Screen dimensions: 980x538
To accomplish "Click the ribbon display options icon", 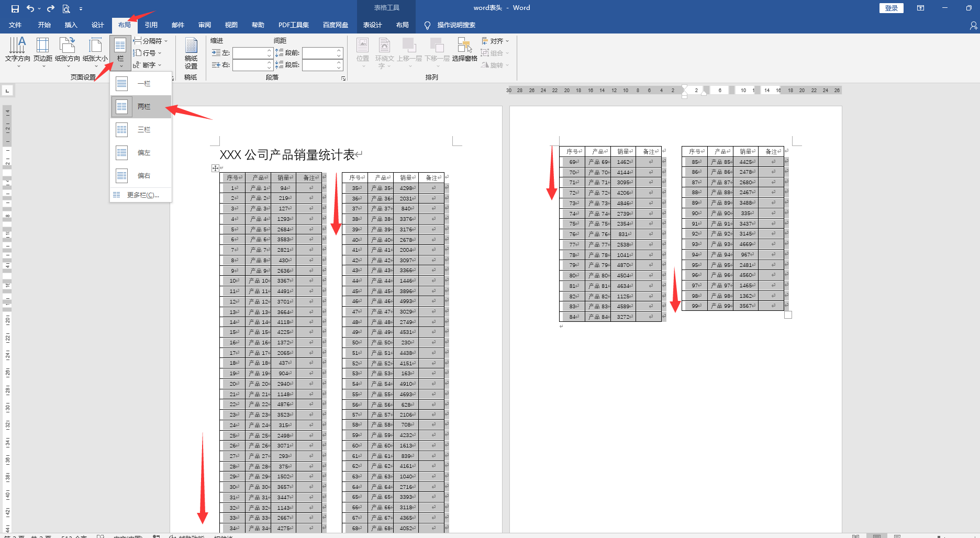I will pos(920,8).
